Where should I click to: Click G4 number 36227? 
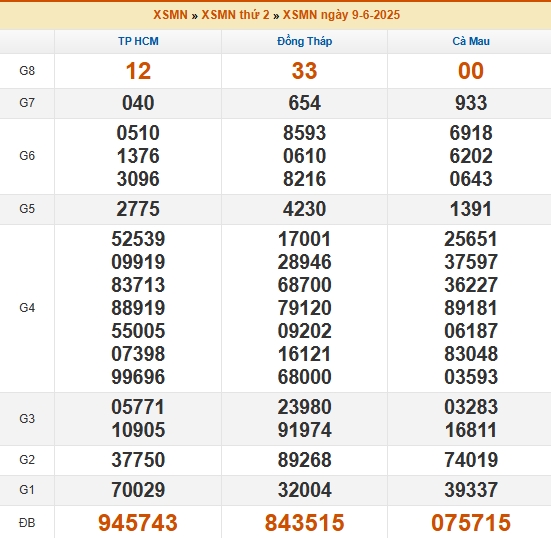[x=471, y=285]
